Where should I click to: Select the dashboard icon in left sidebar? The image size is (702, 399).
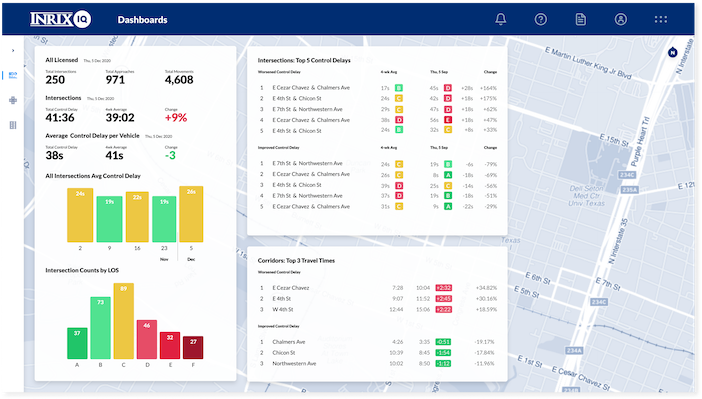(x=13, y=75)
